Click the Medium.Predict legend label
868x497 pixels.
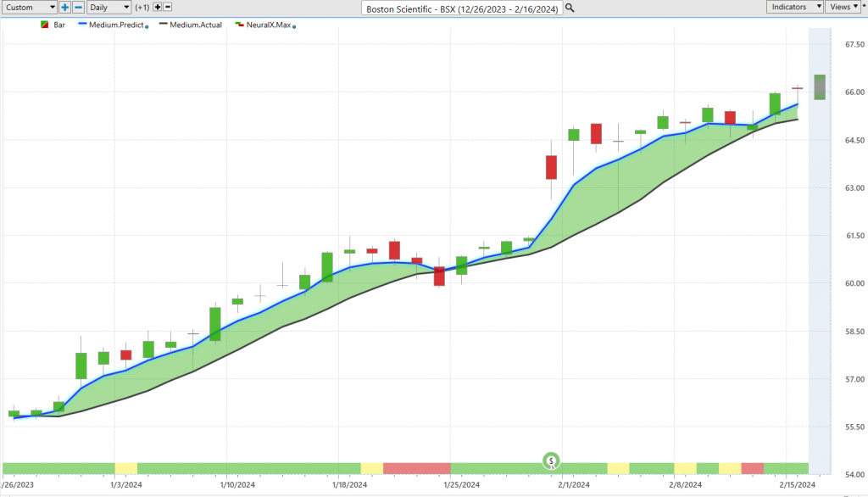(116, 25)
